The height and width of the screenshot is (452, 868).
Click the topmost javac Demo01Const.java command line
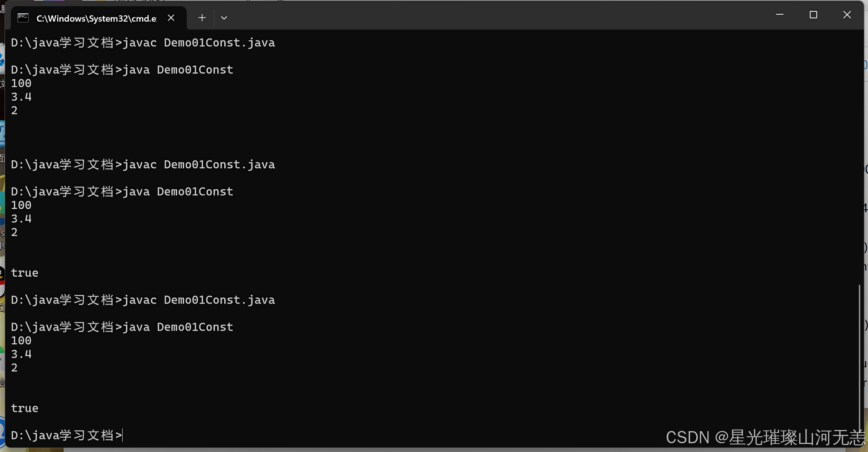tap(143, 43)
